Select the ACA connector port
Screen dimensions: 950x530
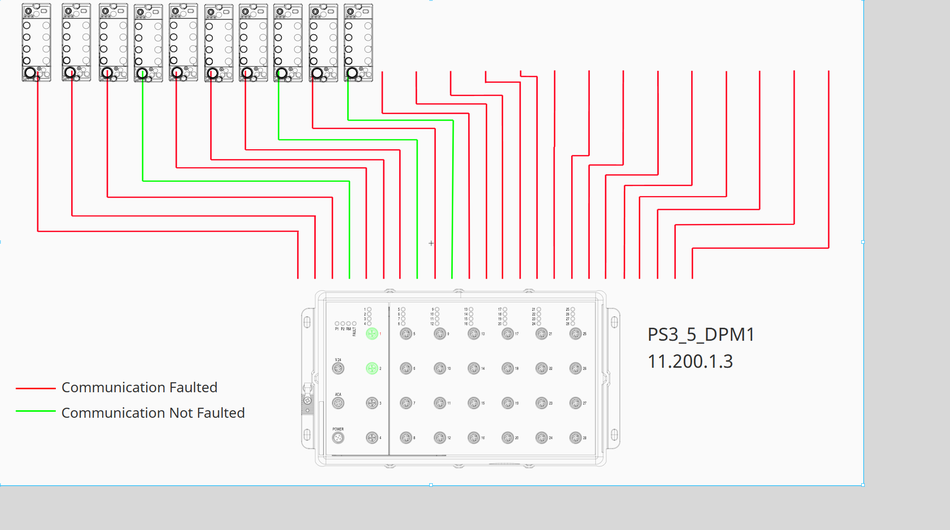pos(338,404)
